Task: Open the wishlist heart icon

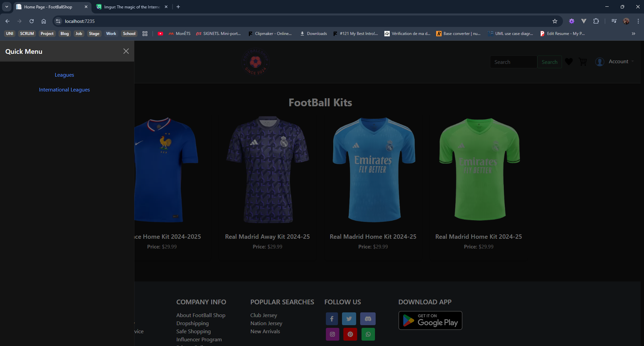Action: coord(569,62)
